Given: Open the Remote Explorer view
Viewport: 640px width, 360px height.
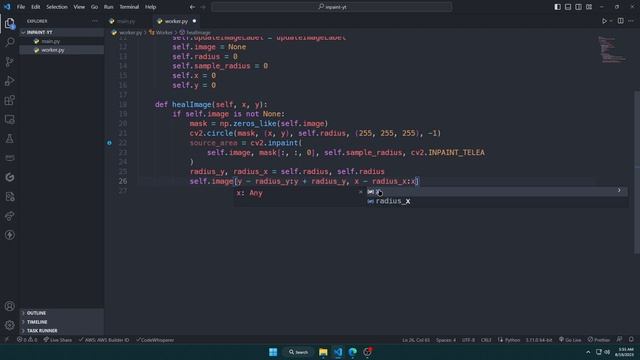Looking at the screenshot, I should pyautogui.click(x=9, y=119).
